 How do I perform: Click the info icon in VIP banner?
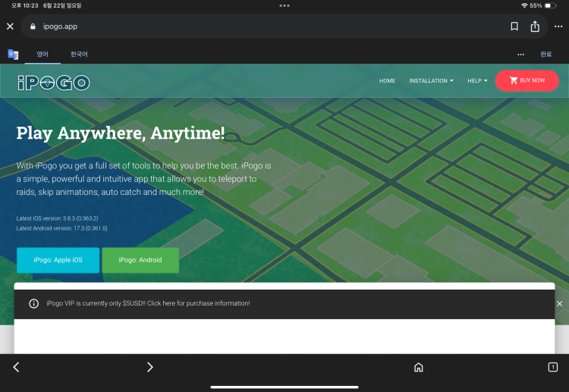[33, 303]
